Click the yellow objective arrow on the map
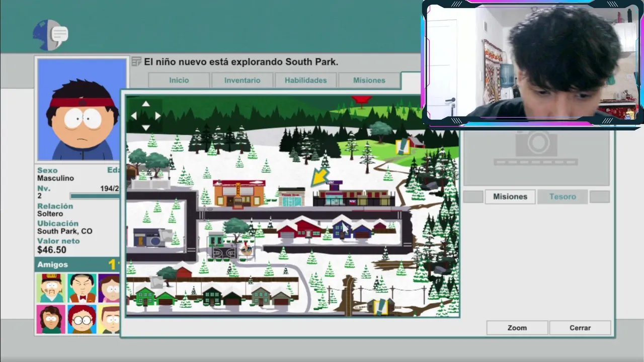The height and width of the screenshot is (362, 644). (x=320, y=177)
